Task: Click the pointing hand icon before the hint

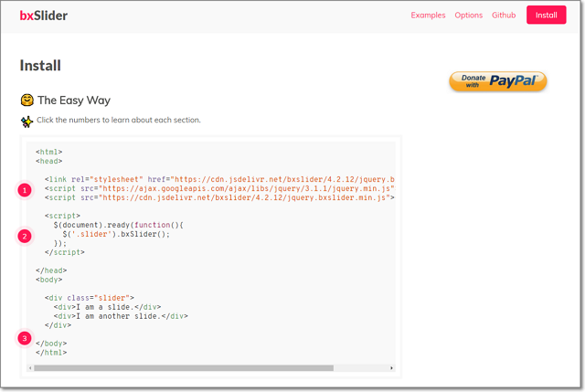Action: coord(27,121)
